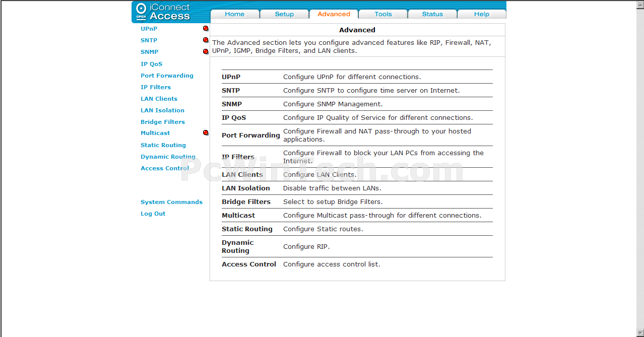Image resolution: width=644 pixels, height=337 pixels.
Task: Open Dynamic Routing in the left sidebar
Action: (168, 157)
